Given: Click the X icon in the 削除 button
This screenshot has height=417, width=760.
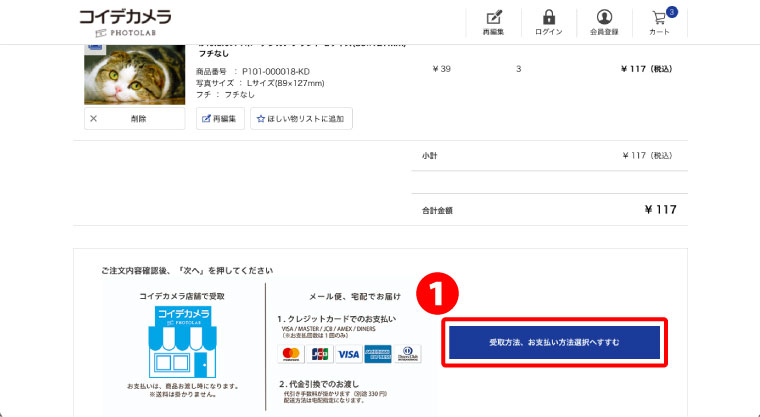Looking at the screenshot, I should (x=94, y=119).
